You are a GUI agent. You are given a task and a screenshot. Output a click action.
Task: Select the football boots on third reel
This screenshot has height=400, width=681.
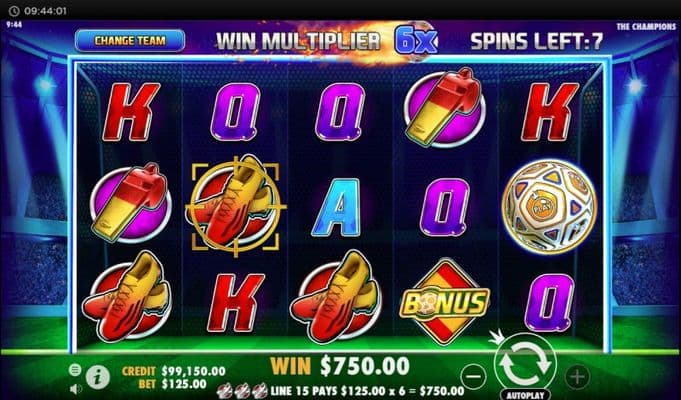(335, 296)
